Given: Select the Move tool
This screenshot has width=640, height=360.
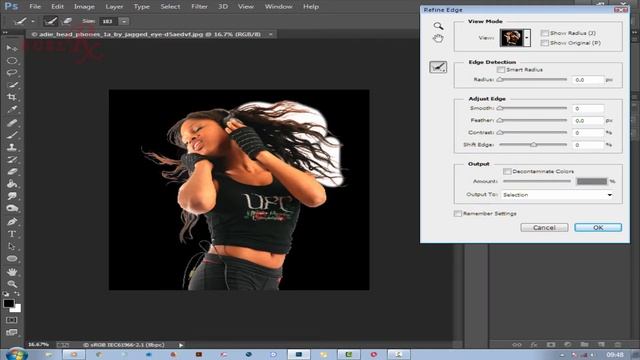Looking at the screenshot, I should pyautogui.click(x=11, y=48).
